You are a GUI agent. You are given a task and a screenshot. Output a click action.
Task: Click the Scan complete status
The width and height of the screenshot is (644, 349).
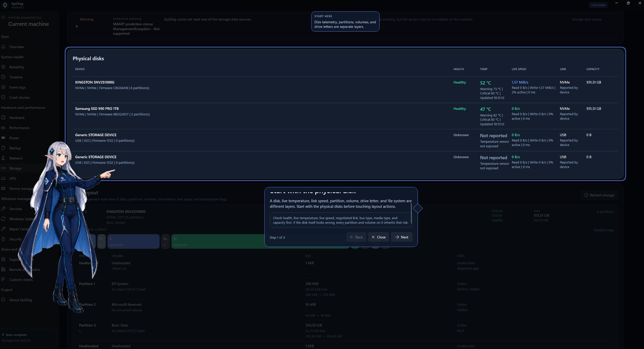[16, 335]
